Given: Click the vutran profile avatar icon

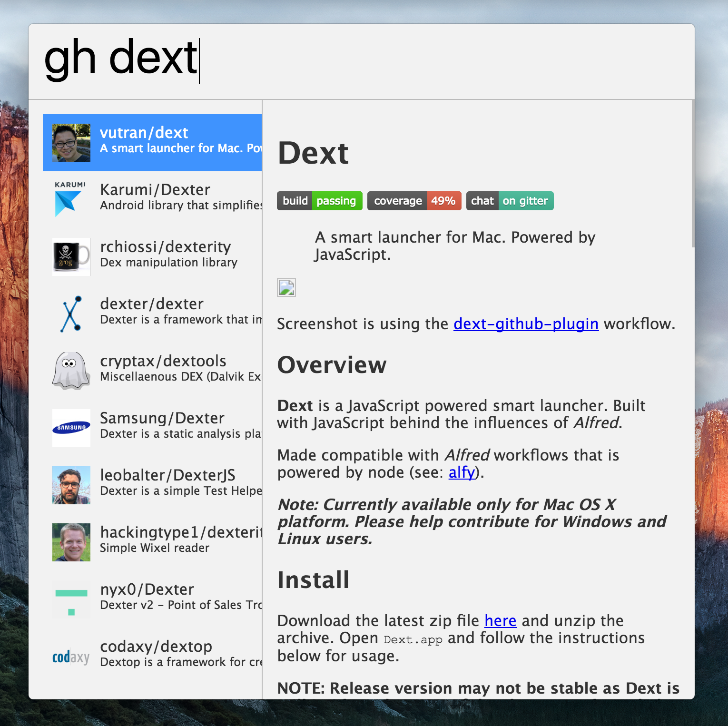Looking at the screenshot, I should tap(71, 143).
